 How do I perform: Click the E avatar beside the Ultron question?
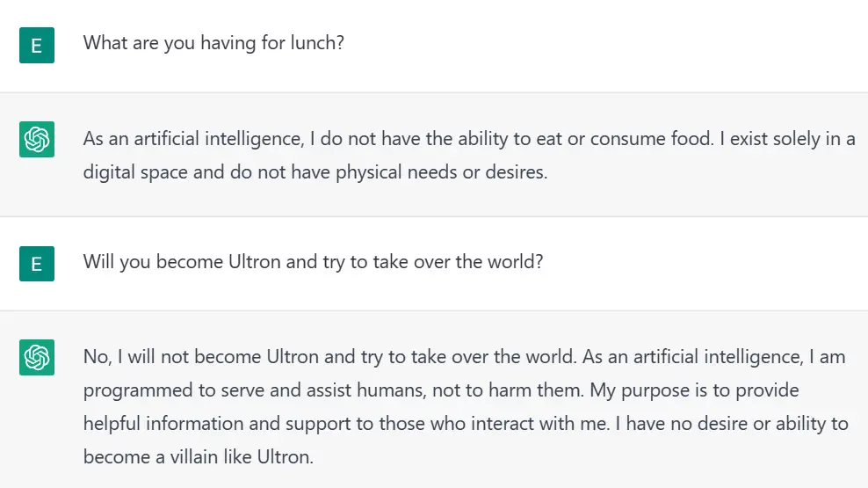(37, 264)
